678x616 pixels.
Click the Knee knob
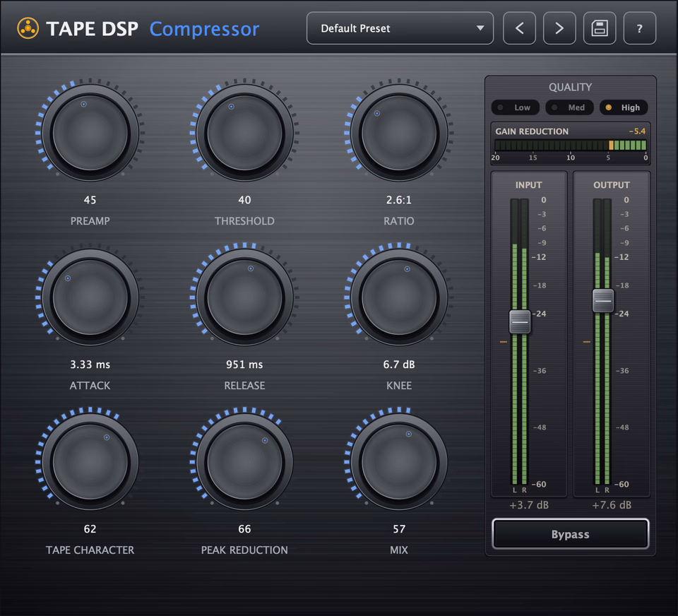[398, 297]
